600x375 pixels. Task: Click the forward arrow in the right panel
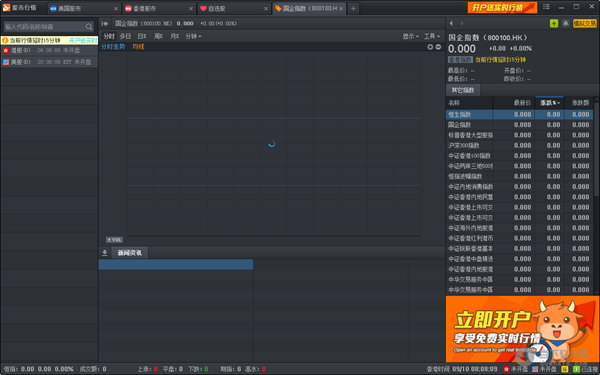[x=461, y=24]
